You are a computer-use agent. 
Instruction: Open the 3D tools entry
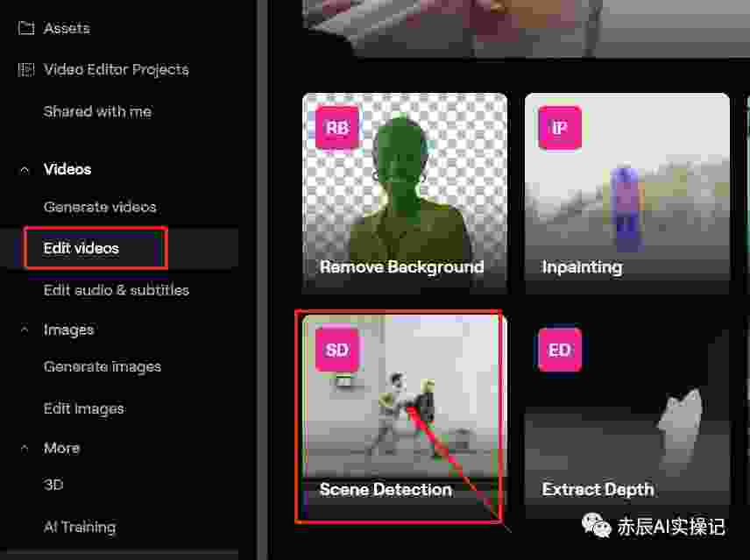[x=53, y=485]
